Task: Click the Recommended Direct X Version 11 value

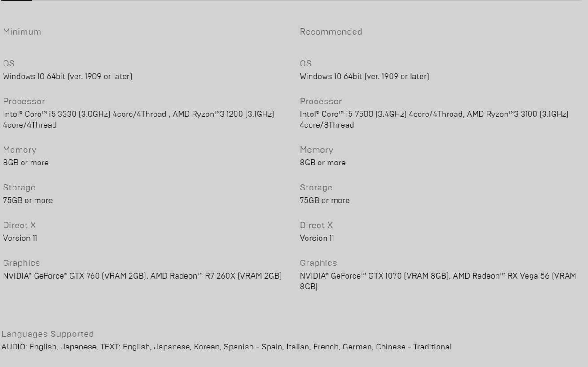Action: (317, 238)
